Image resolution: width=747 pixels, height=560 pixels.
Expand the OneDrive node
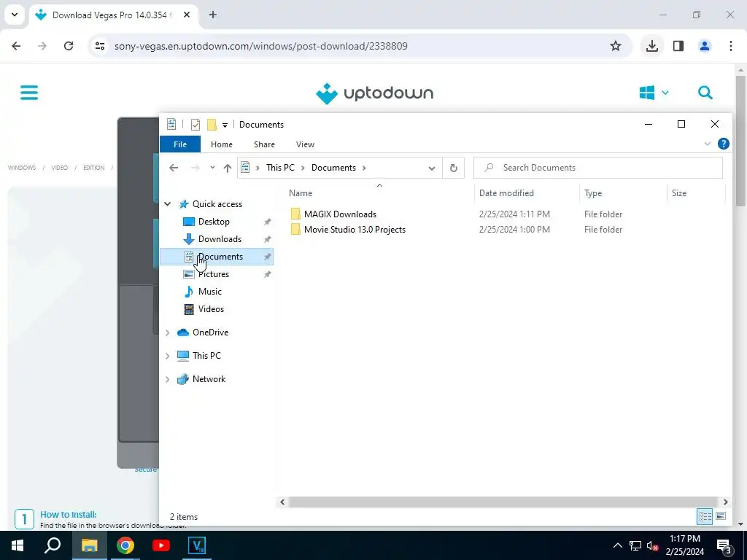pos(168,332)
